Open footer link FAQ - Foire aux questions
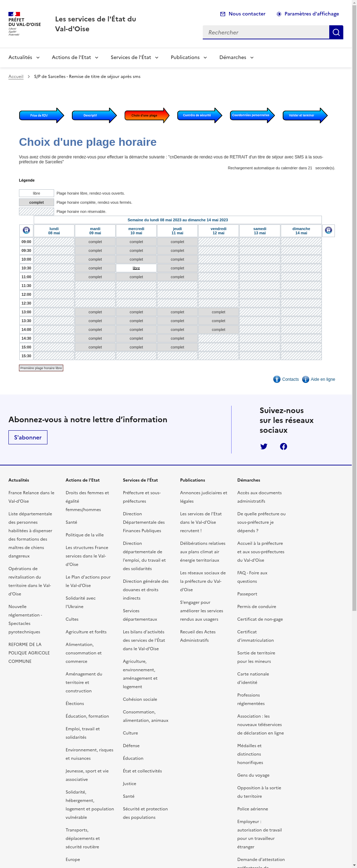Screen dimensions: 357x868 (252, 577)
